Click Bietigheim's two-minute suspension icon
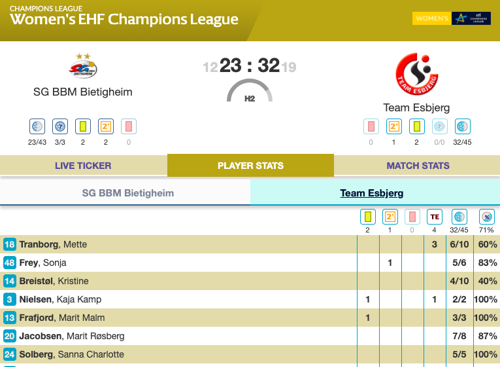Image resolution: width=500 pixels, height=367 pixels. [x=106, y=126]
